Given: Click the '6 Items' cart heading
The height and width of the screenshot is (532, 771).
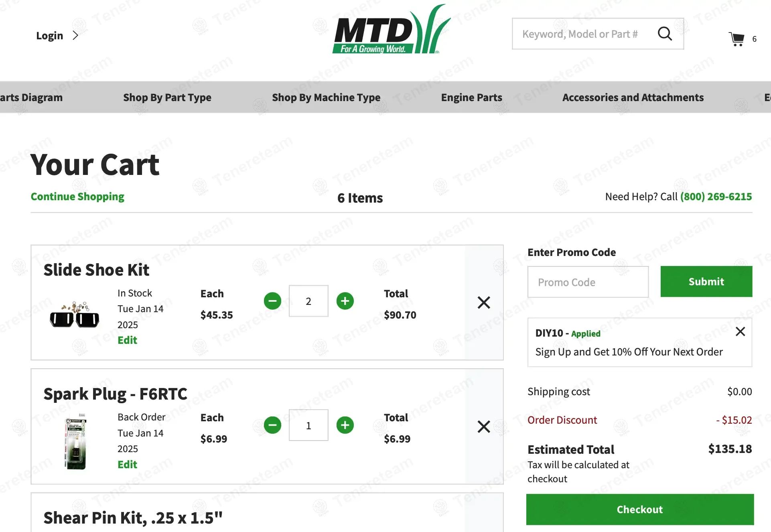Looking at the screenshot, I should tap(360, 198).
